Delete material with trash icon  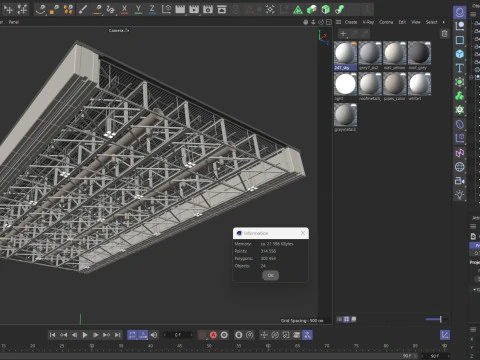tap(444, 33)
